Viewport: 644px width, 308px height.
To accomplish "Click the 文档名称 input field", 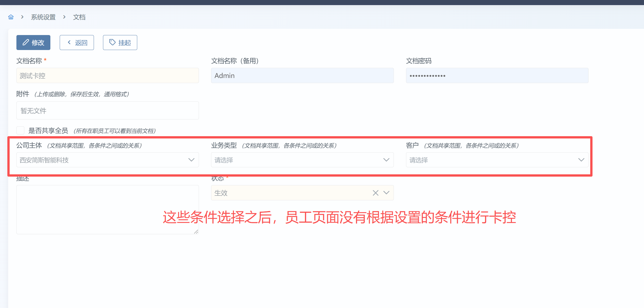I will tap(108, 75).
